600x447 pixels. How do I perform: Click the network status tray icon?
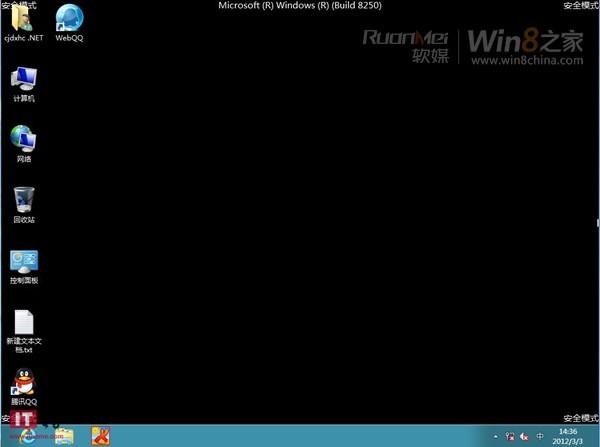510,436
